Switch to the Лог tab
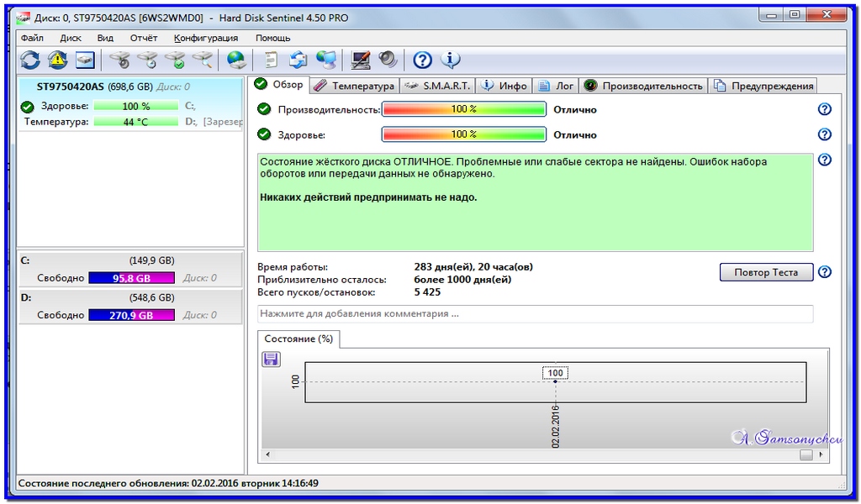861x504 pixels. 556,87
